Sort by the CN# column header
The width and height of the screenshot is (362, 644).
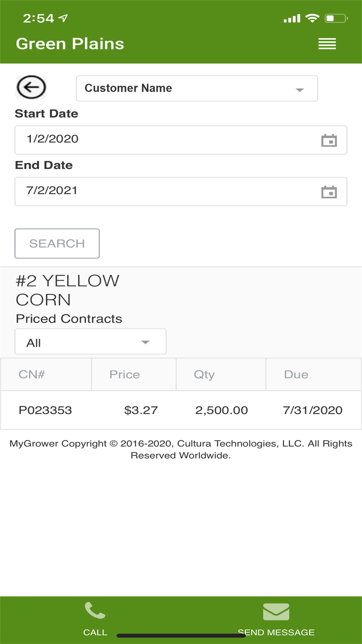tap(32, 375)
